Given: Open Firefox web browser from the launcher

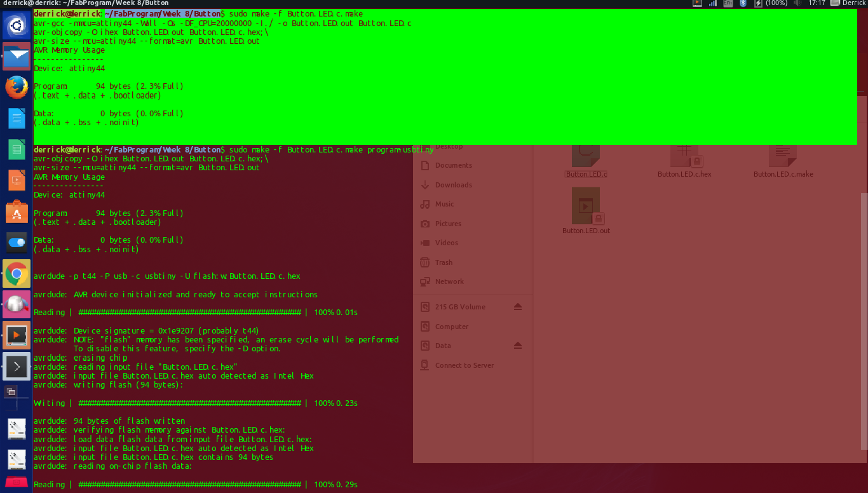Looking at the screenshot, I should 17,87.
